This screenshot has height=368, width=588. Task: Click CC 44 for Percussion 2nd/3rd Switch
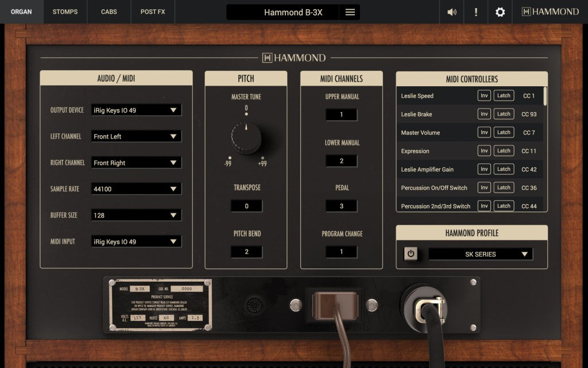pos(529,206)
